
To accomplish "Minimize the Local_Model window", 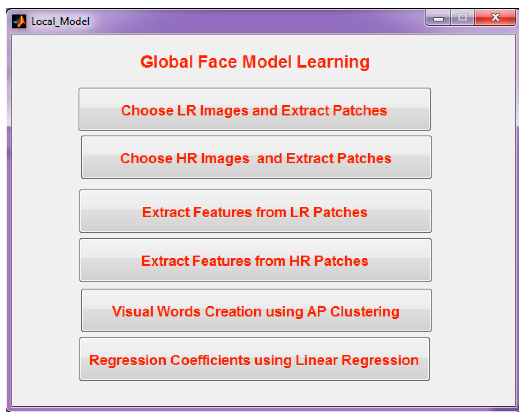I will (438, 18).
